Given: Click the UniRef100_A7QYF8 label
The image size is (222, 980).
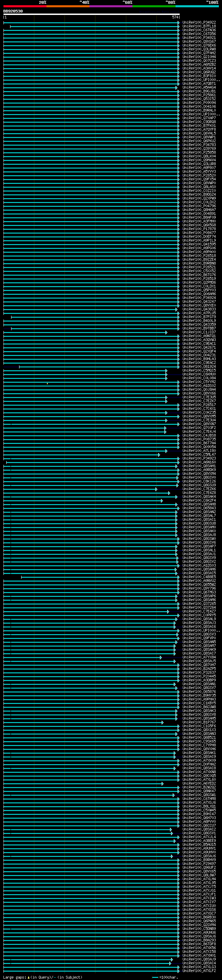Looking at the screenshot, I should 199,130.
